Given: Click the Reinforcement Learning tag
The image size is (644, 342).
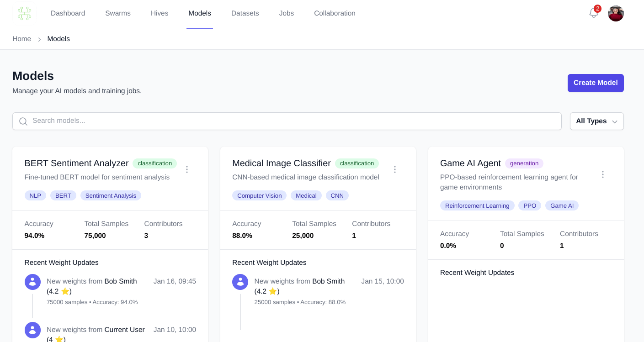Looking at the screenshot, I should [x=477, y=205].
